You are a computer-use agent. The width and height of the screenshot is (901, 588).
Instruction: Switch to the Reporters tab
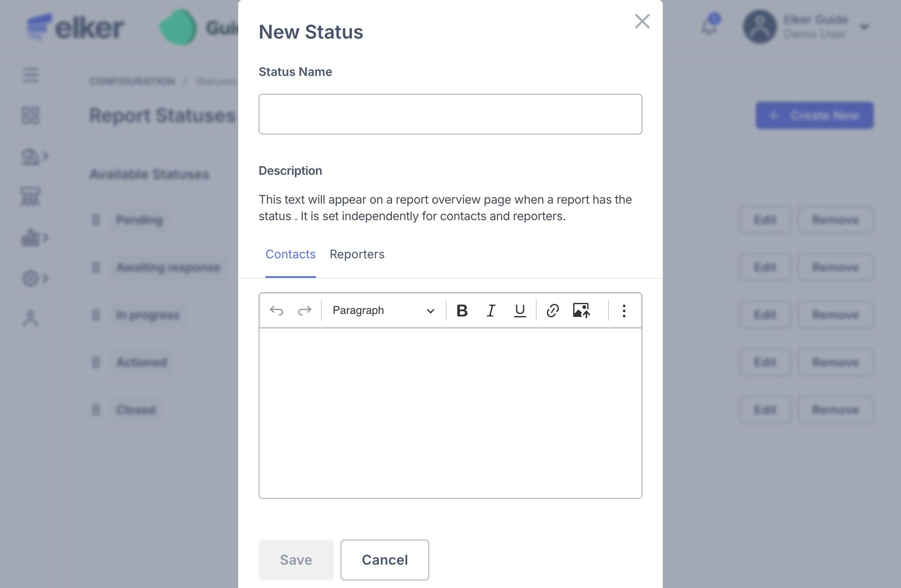click(x=357, y=255)
